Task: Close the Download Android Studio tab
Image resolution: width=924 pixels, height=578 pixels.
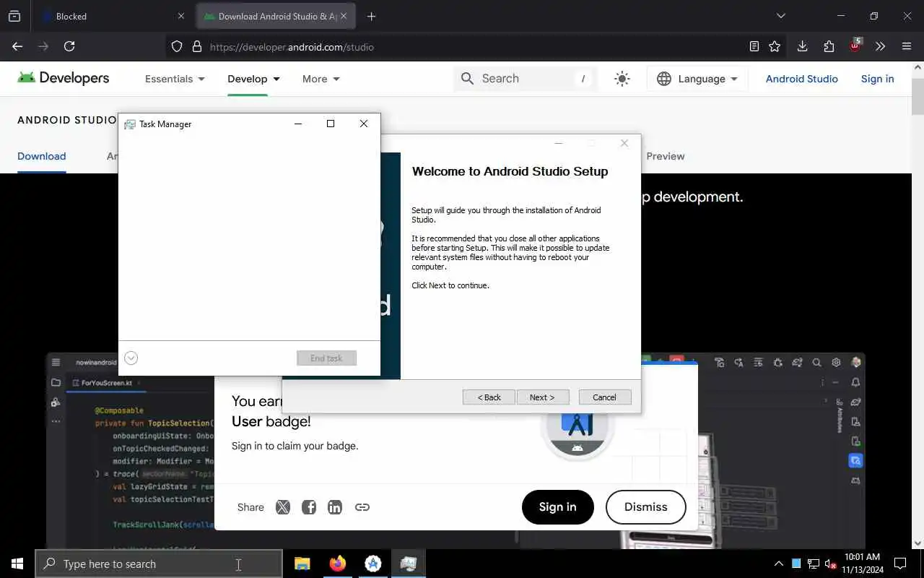Action: pyautogui.click(x=344, y=16)
